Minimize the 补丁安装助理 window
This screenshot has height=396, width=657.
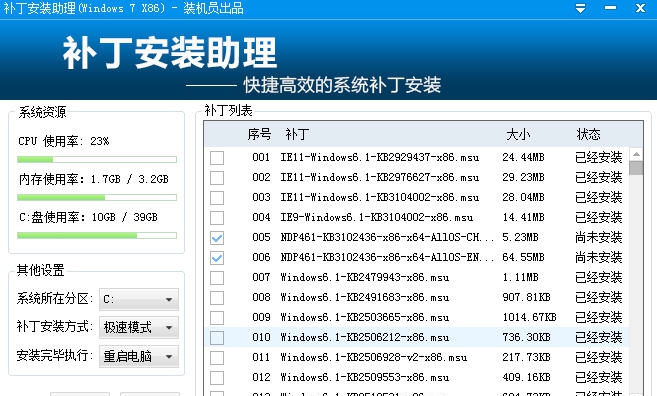click(610, 8)
